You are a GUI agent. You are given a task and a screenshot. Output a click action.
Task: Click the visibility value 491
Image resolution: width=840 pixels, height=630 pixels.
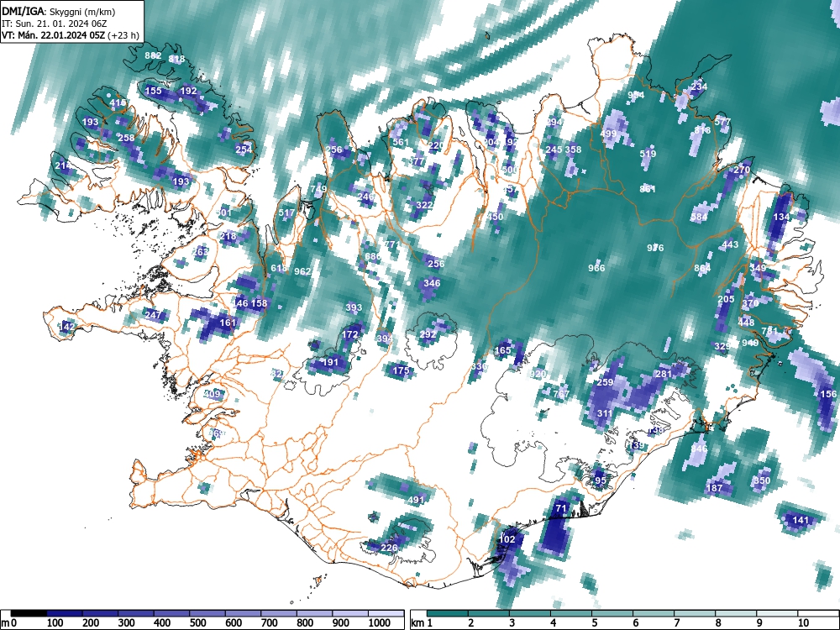[417, 501]
